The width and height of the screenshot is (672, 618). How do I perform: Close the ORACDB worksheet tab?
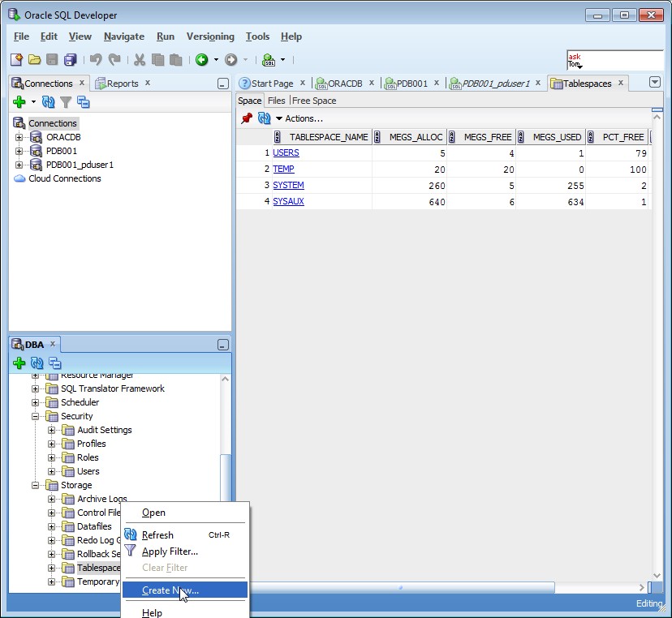click(372, 83)
